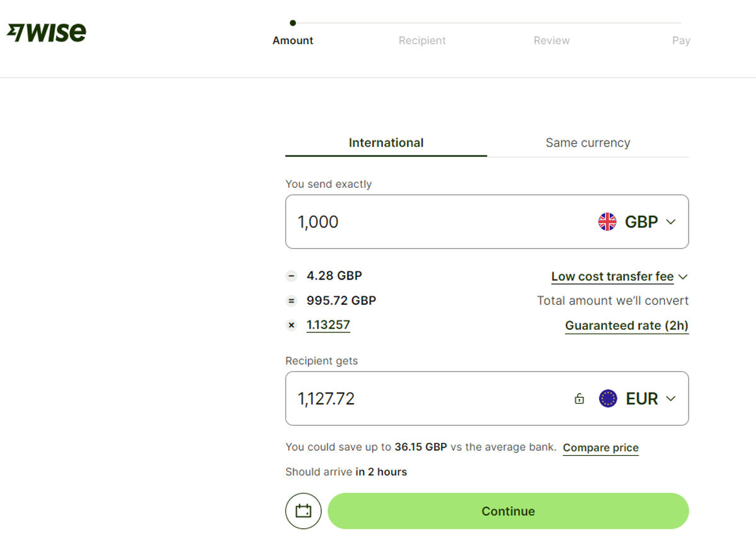756x554 pixels.
Task: Open the Compare price link
Action: [x=600, y=448]
